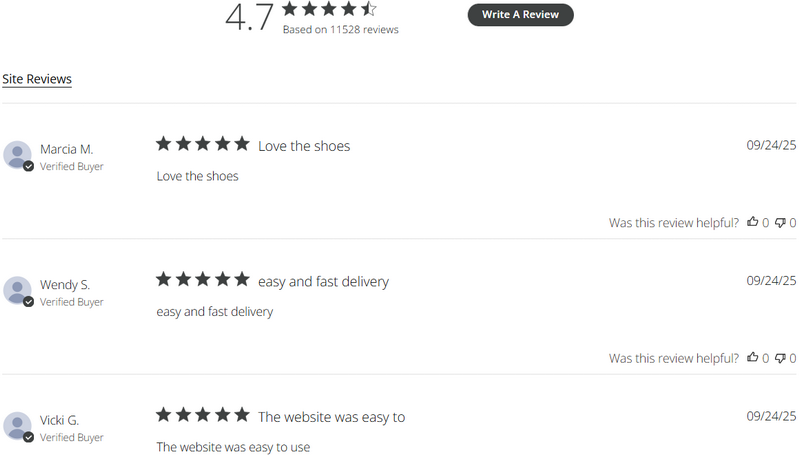Click Vicki G.'s five-star rating
The image size is (800, 455).
click(202, 415)
